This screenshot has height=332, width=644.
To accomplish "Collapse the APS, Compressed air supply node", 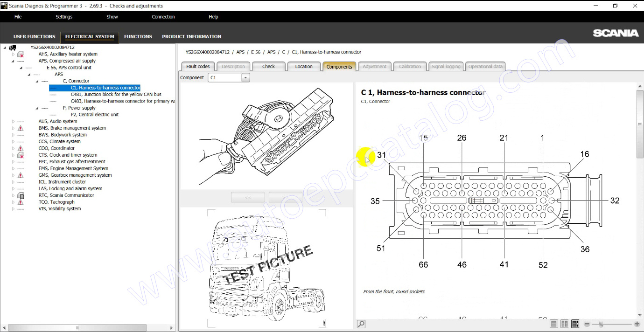I will [x=14, y=61].
